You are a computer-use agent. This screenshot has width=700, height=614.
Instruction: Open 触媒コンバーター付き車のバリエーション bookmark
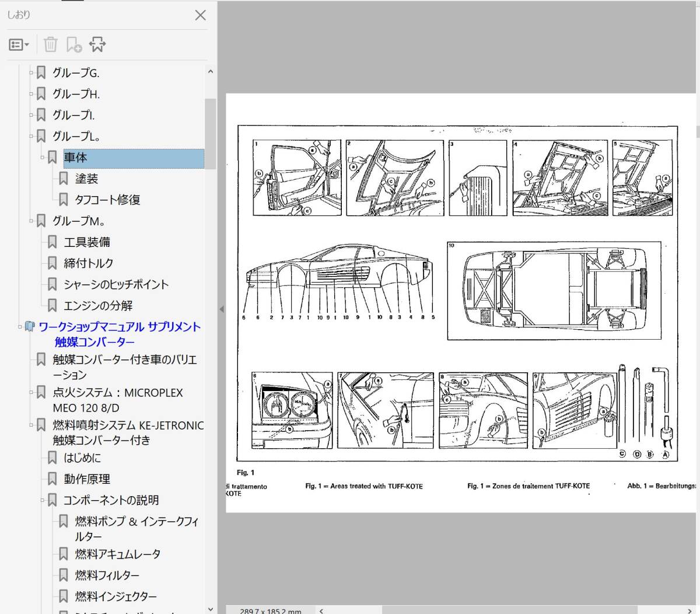pyautogui.click(x=125, y=367)
